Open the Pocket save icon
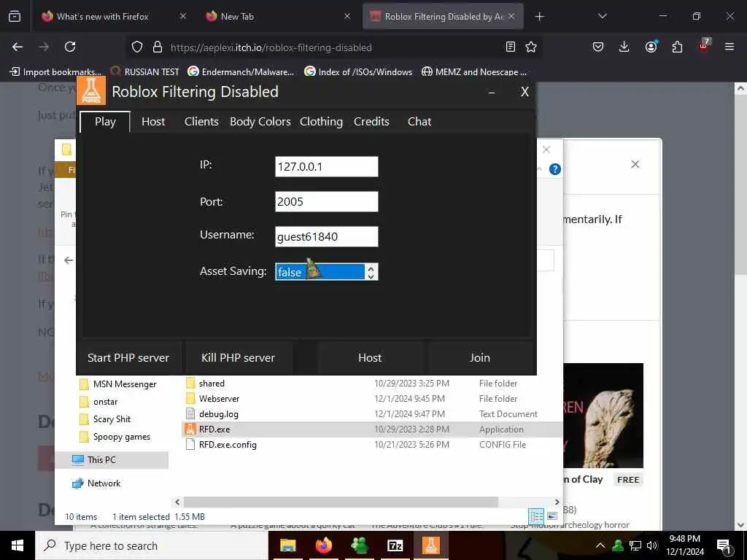The height and width of the screenshot is (560, 747). coord(598,47)
